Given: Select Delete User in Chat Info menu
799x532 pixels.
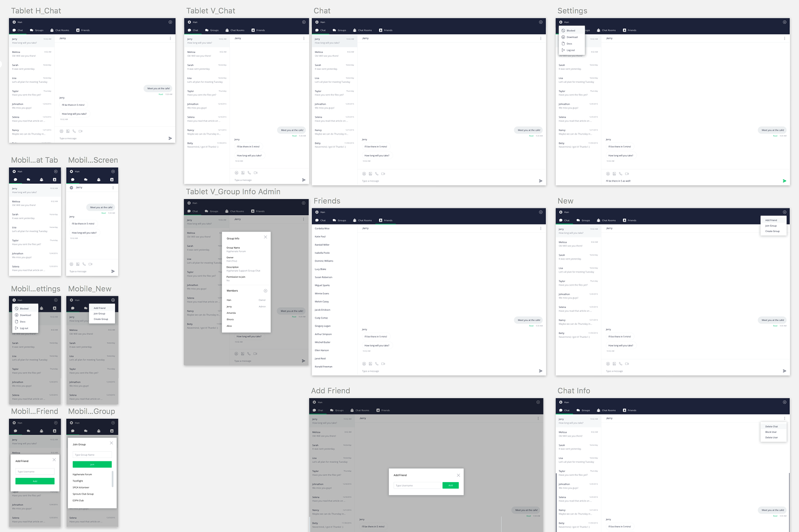Looking at the screenshot, I should (773, 438).
